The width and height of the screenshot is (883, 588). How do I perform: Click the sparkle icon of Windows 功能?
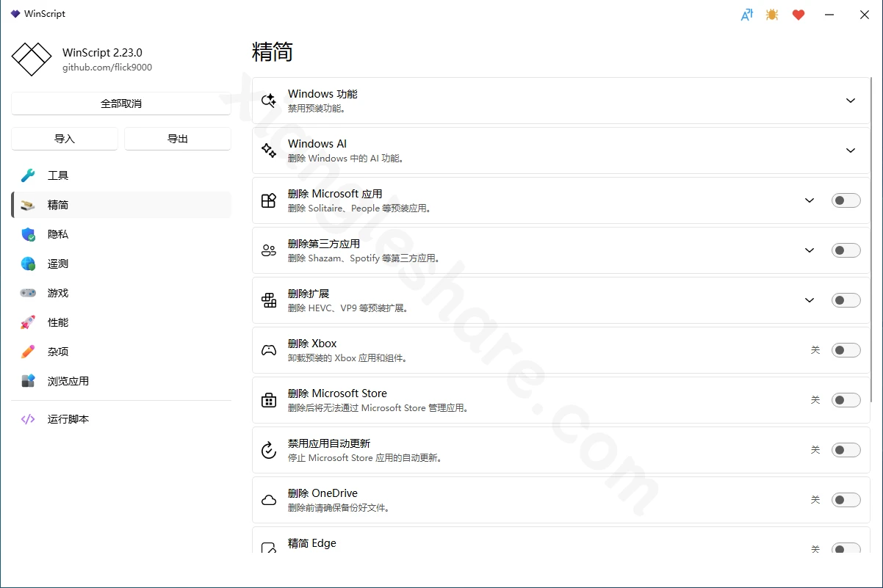[x=269, y=101]
